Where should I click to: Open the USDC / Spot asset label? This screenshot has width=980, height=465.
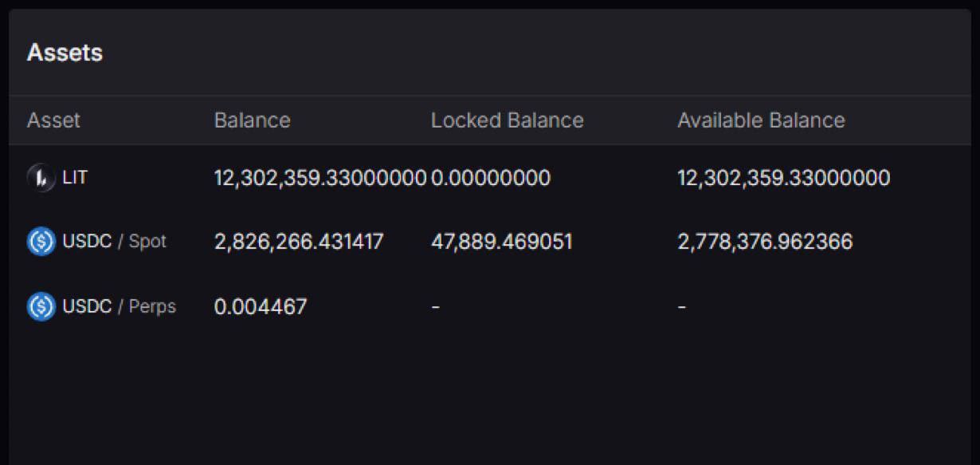[x=114, y=241]
